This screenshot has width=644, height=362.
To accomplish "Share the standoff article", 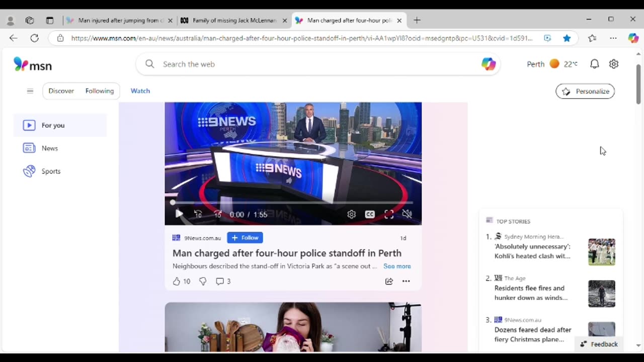I will point(389,281).
